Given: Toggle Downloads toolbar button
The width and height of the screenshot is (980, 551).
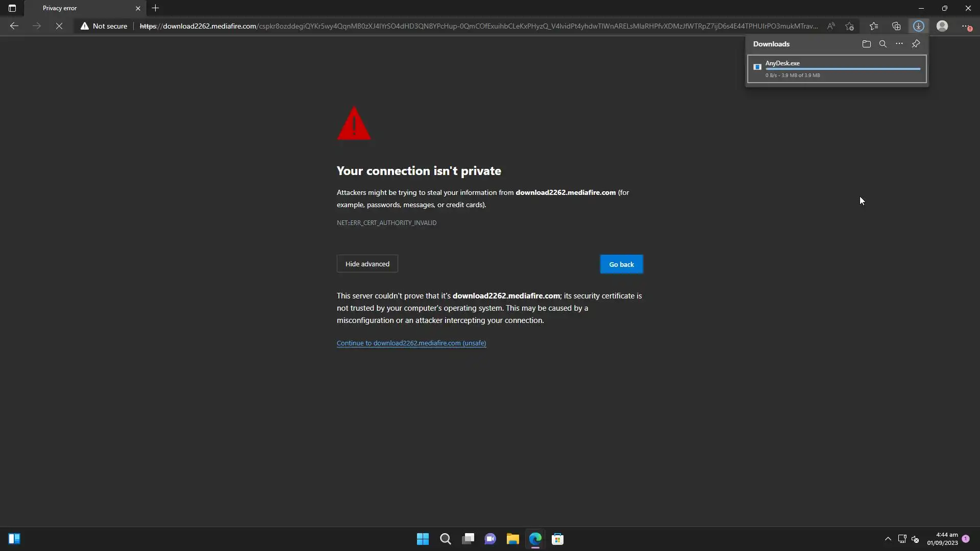Looking at the screenshot, I should click(918, 26).
